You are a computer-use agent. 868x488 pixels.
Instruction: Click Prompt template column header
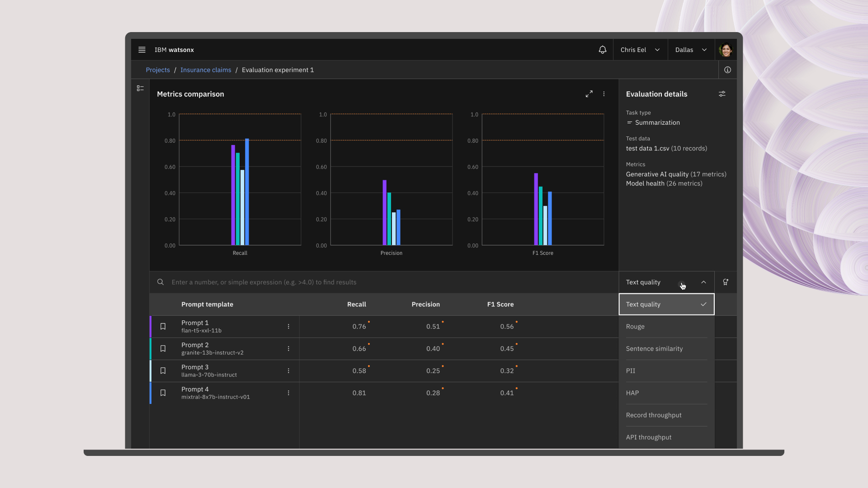(x=207, y=305)
